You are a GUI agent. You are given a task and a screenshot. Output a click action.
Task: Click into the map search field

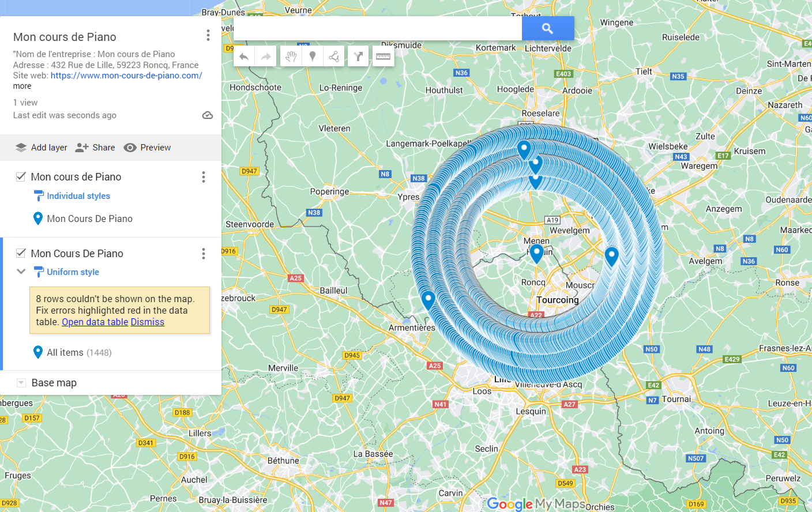[x=378, y=28]
